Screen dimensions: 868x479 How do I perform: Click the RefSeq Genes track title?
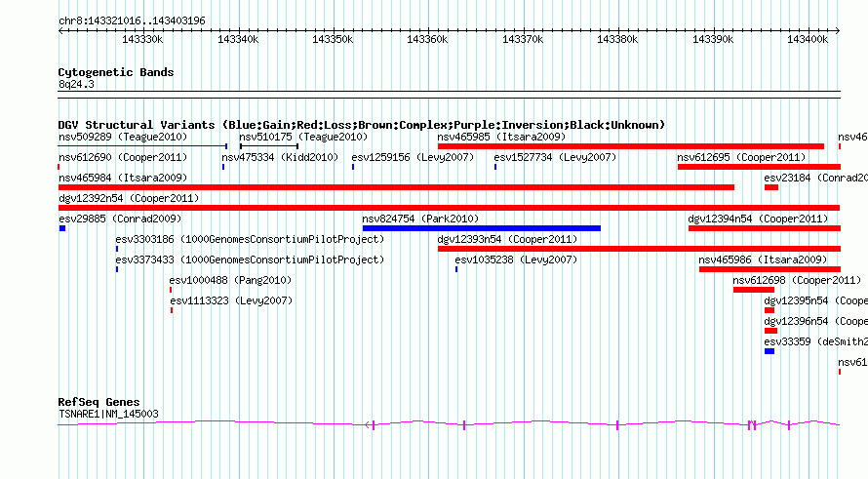pyautogui.click(x=99, y=402)
